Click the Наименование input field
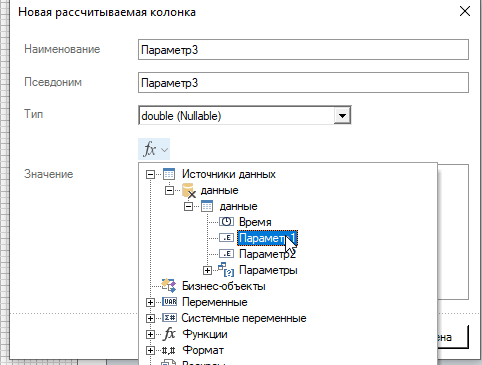This screenshot has height=365, width=482. (x=303, y=50)
